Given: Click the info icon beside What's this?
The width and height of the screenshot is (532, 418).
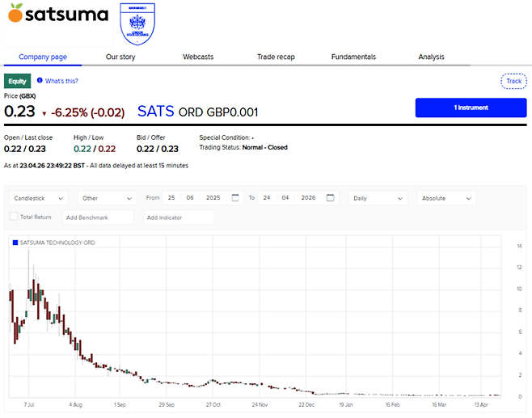Looking at the screenshot, I should 40,81.
